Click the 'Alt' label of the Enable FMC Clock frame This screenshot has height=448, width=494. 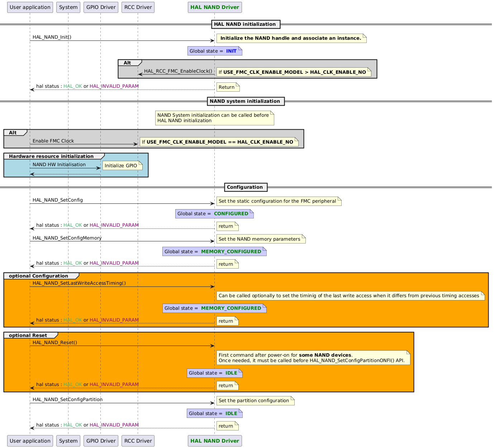coord(13,133)
